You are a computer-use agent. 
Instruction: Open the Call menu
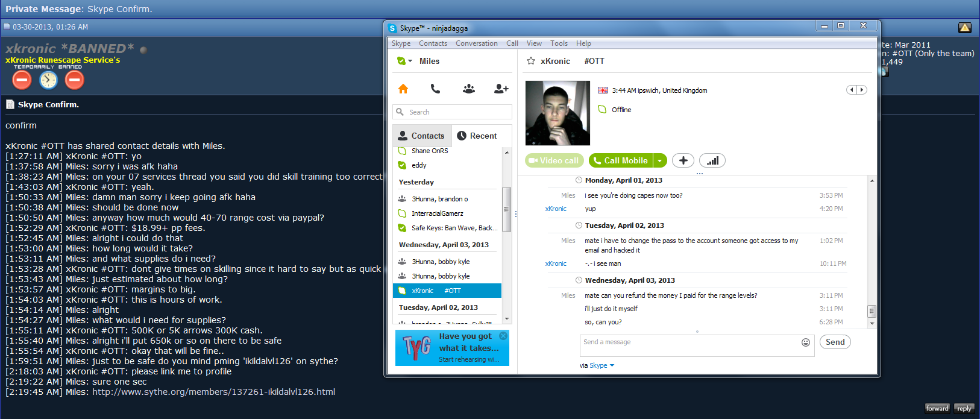(x=512, y=43)
